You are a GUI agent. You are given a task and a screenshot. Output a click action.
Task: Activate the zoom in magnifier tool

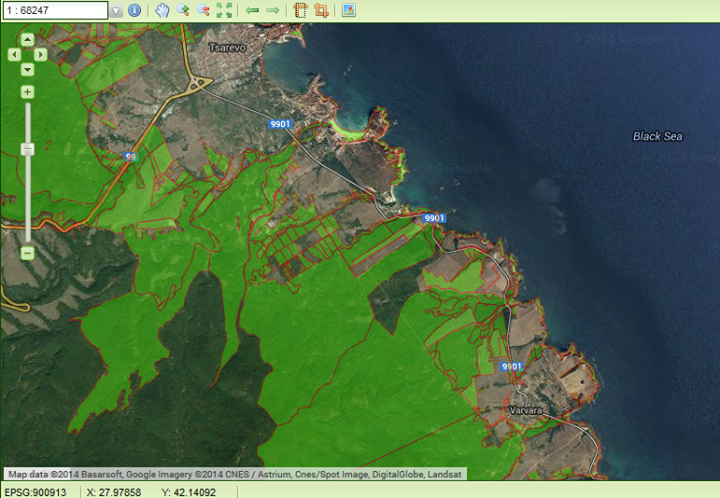(183, 10)
